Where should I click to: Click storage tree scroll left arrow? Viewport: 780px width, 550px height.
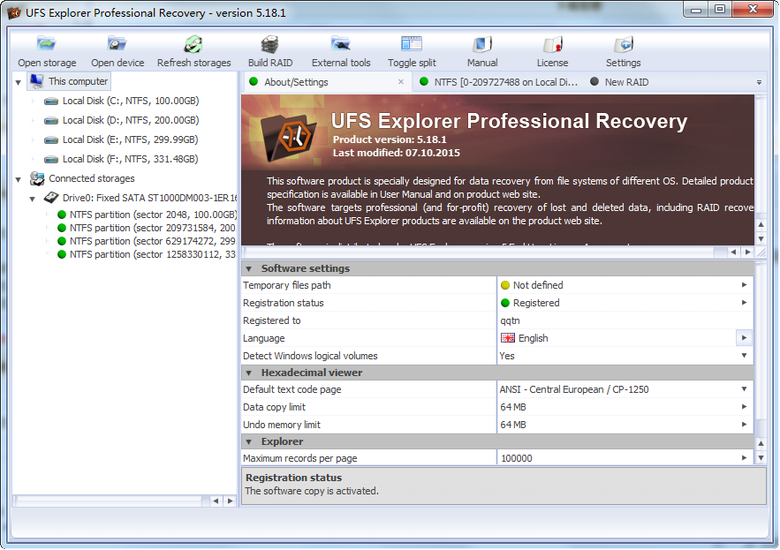(x=215, y=501)
